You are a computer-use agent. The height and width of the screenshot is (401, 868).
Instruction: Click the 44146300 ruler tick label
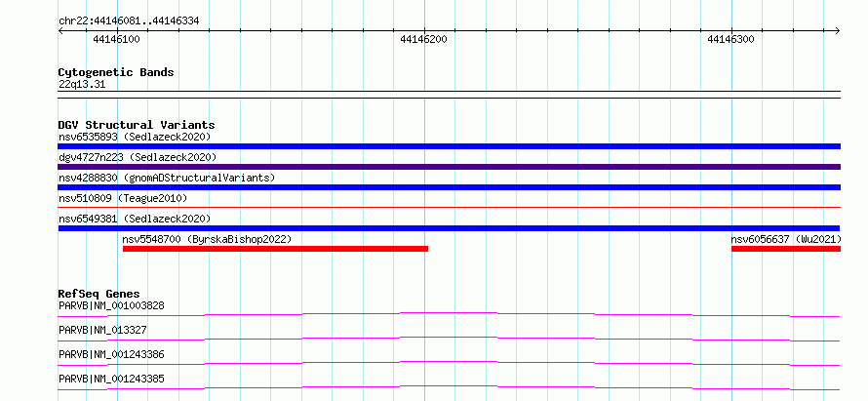click(730, 39)
